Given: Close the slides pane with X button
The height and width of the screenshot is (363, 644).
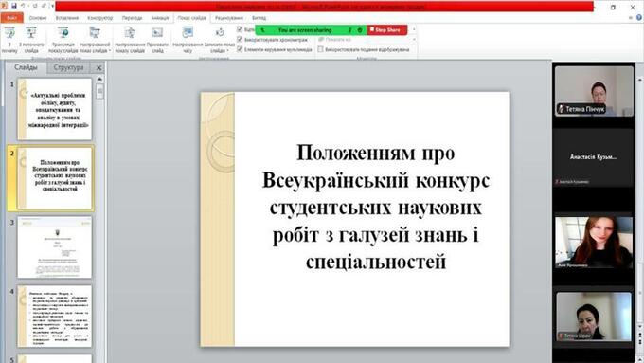Looking at the screenshot, I should (x=99, y=68).
